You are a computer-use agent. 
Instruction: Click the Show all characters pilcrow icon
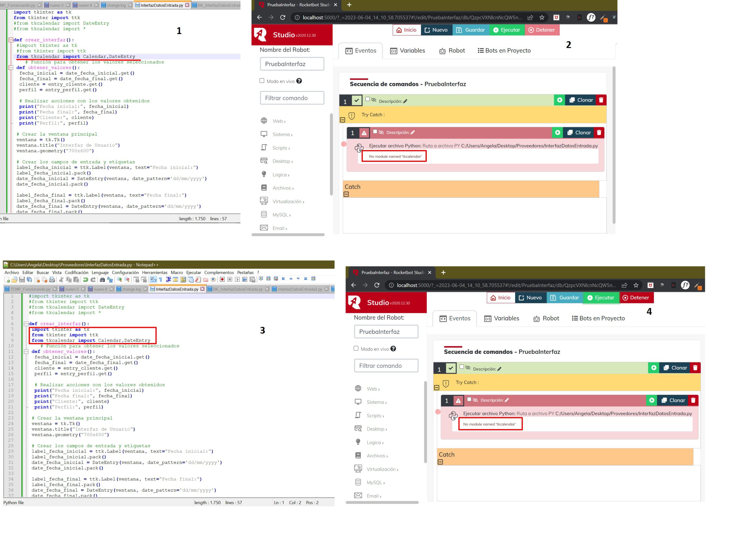161,280
